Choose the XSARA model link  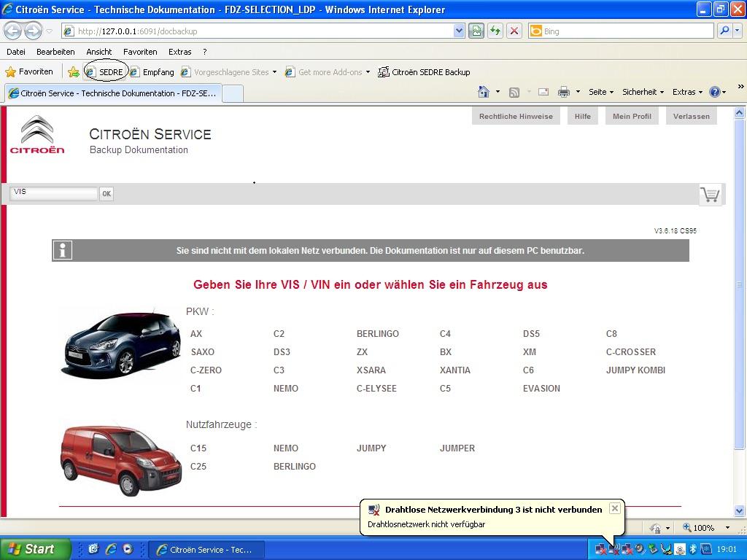click(x=371, y=370)
